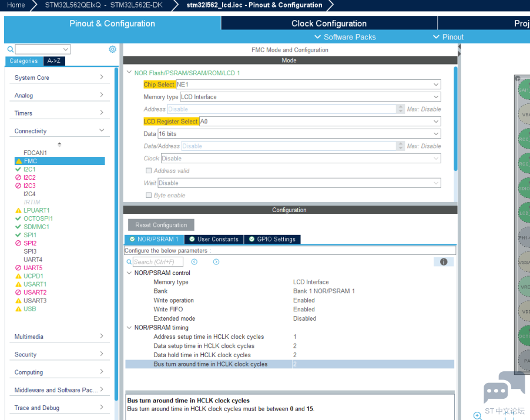This screenshot has height=420, width=530.
Task: Click the disabled icon beside I2C2
Action: tap(18, 177)
